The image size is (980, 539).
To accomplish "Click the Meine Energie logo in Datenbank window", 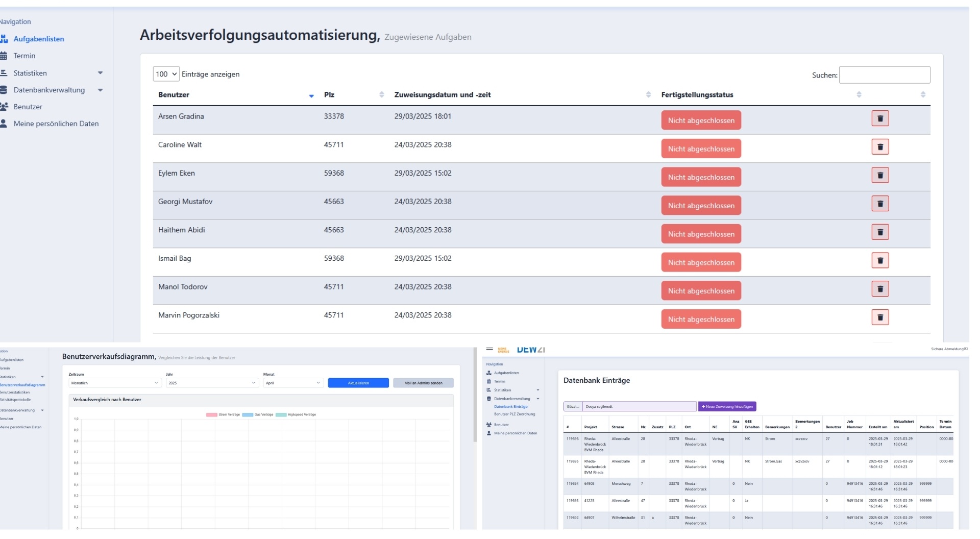I will click(x=503, y=350).
